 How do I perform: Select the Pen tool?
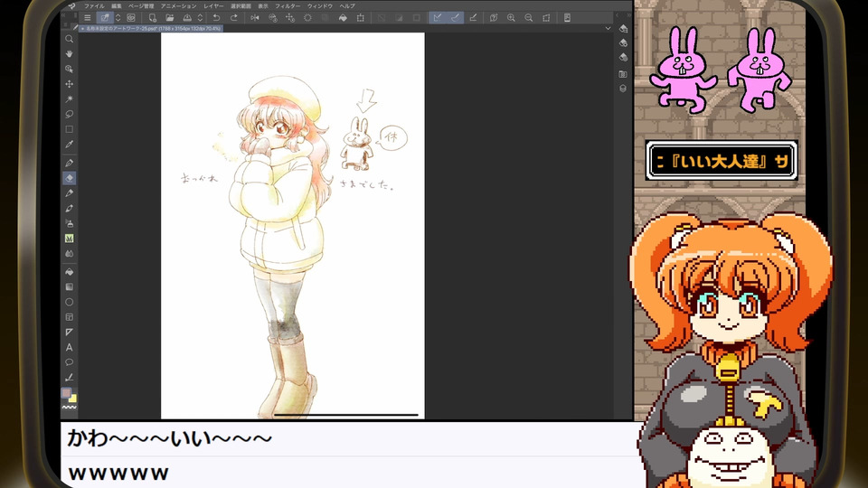click(70, 164)
